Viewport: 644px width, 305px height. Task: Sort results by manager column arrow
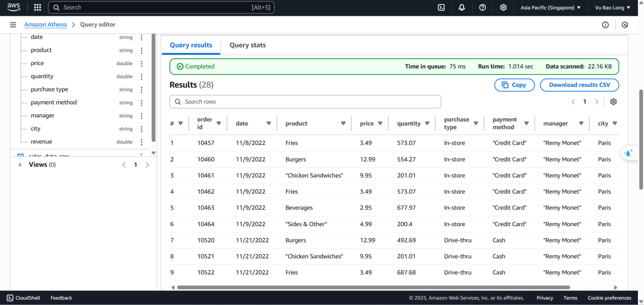point(580,124)
